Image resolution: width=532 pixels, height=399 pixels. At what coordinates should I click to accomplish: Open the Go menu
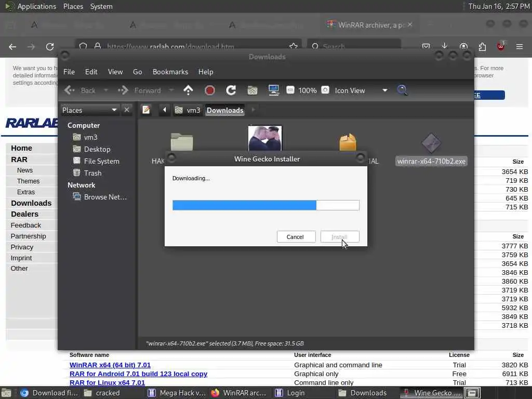coord(137,72)
